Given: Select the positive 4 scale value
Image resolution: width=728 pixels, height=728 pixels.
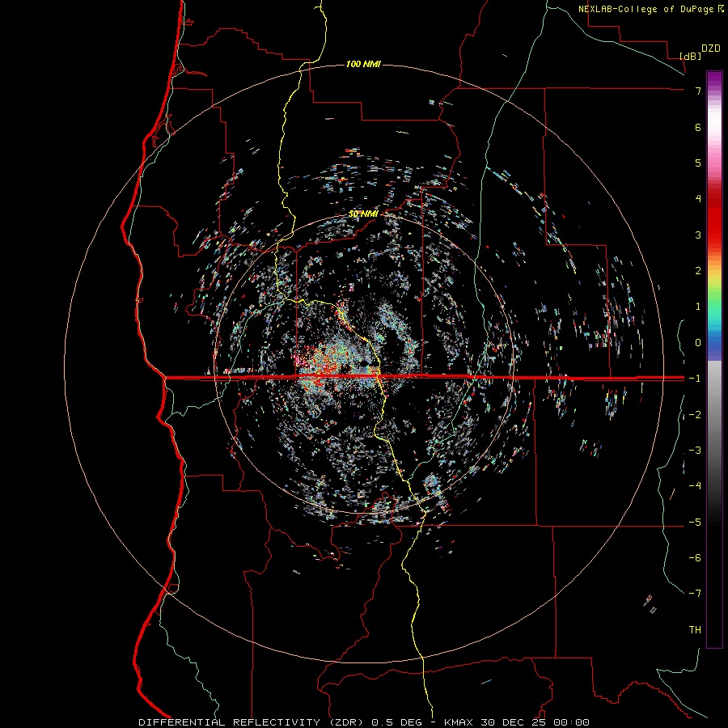Looking at the screenshot, I should 698,199.
